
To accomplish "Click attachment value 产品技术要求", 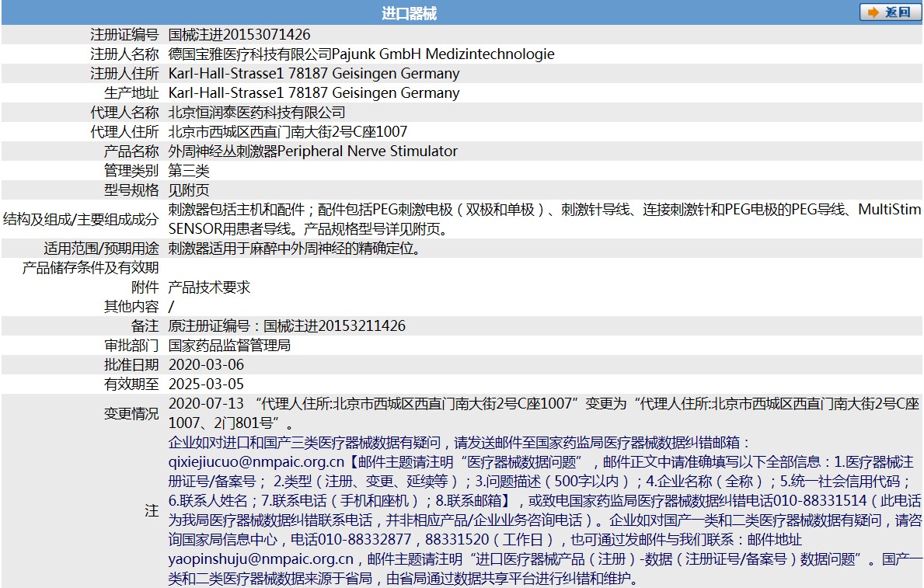I will tap(209, 287).
